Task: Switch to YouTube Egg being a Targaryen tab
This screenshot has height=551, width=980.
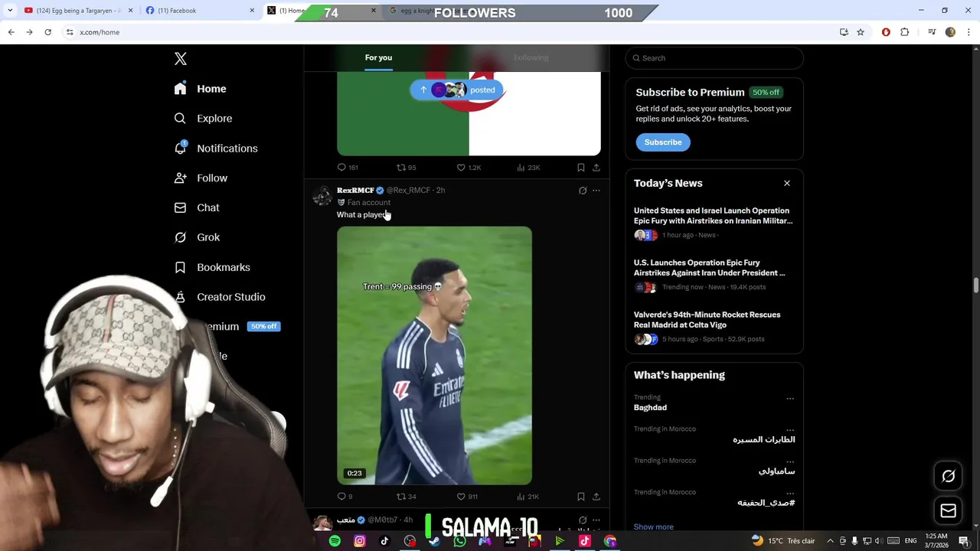Action: click(x=77, y=11)
